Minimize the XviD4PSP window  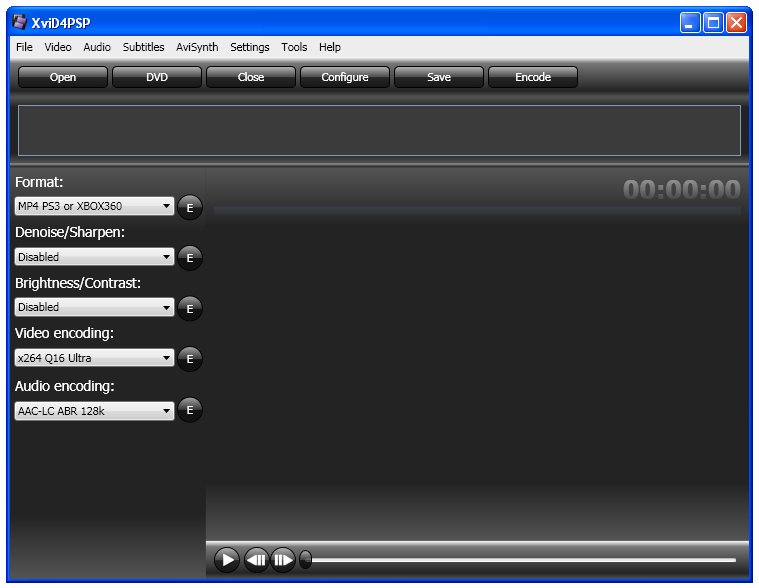pos(690,22)
